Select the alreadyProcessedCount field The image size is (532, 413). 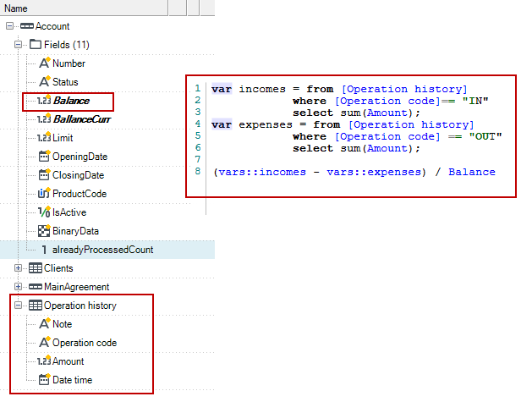103,250
